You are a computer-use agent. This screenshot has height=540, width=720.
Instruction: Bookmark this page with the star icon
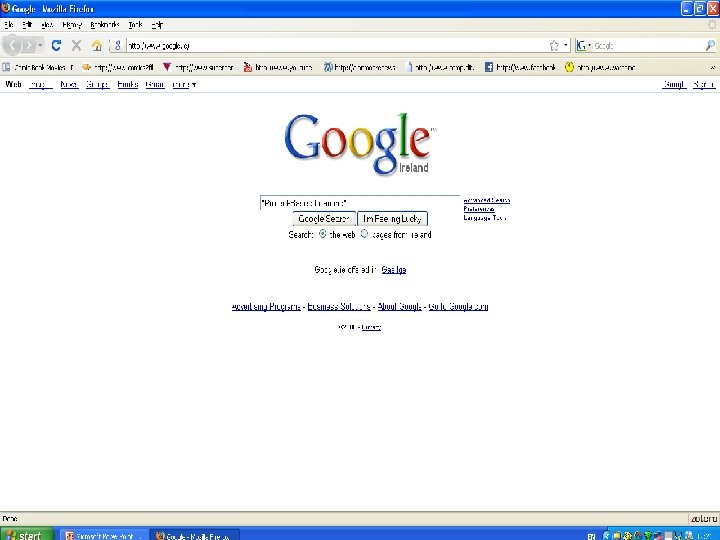(x=554, y=45)
